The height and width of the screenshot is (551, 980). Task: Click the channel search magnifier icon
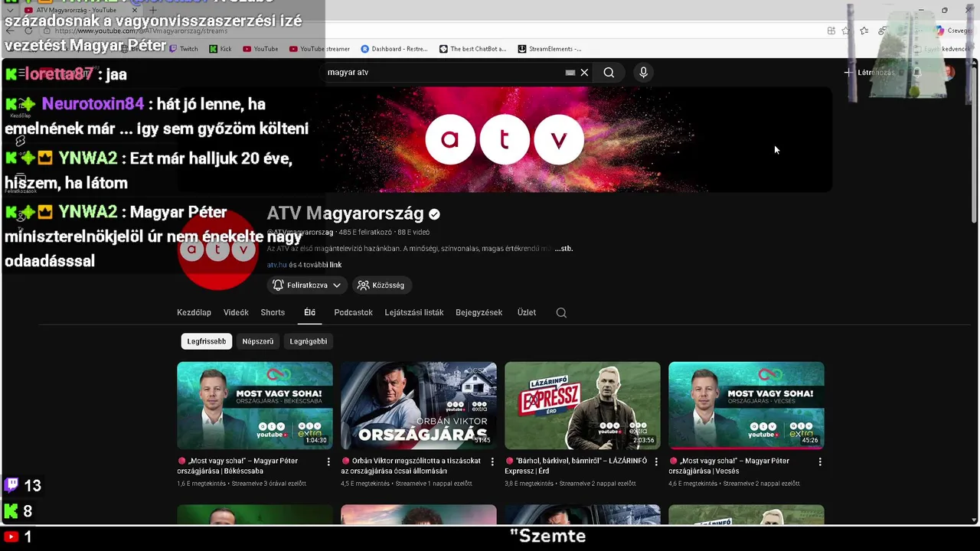point(561,312)
